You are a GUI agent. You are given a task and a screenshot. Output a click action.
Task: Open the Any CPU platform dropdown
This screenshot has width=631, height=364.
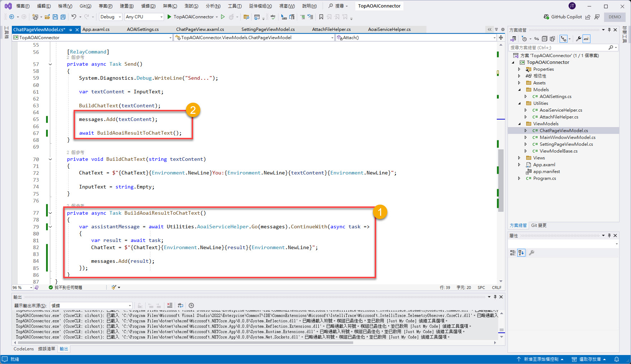144,17
